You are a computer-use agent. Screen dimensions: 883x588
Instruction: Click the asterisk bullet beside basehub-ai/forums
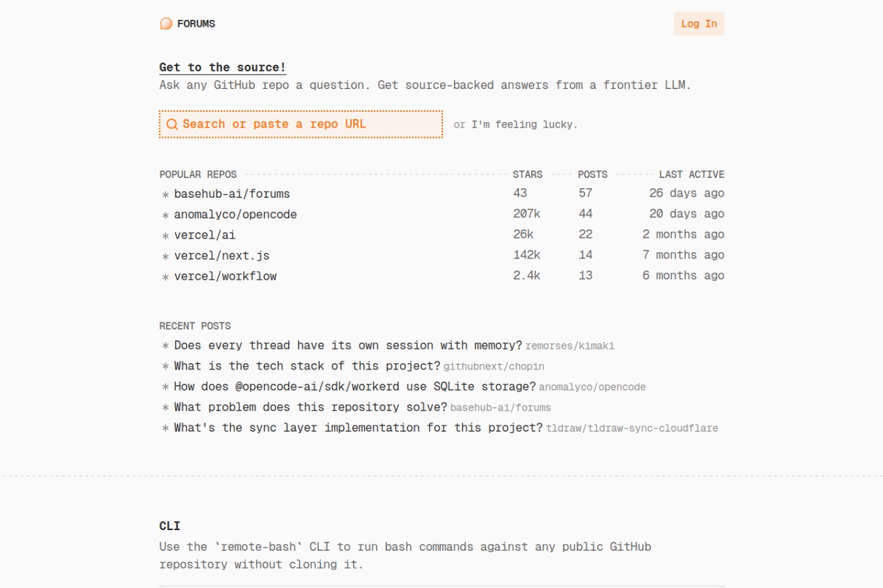tap(165, 195)
